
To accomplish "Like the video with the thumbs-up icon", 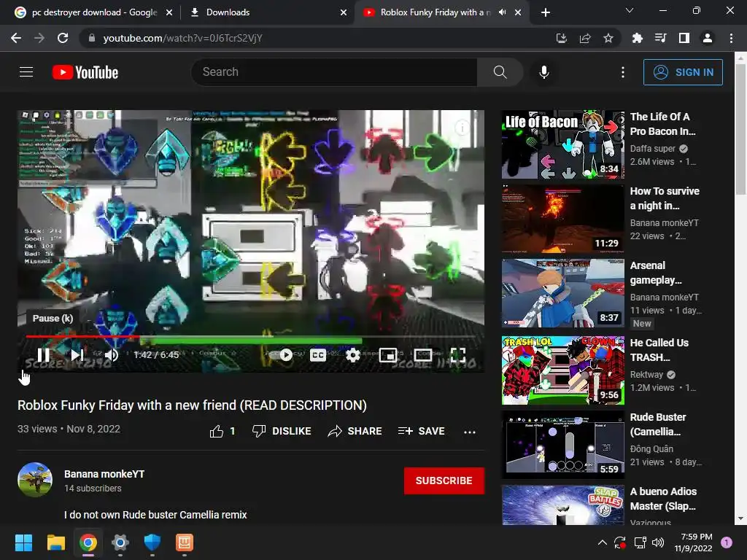I will (x=216, y=432).
